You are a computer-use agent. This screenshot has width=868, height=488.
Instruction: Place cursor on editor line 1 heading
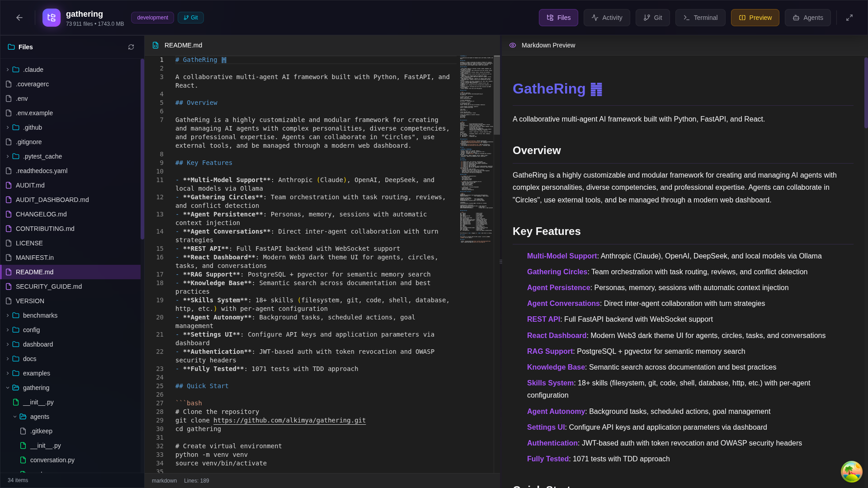[201, 60]
